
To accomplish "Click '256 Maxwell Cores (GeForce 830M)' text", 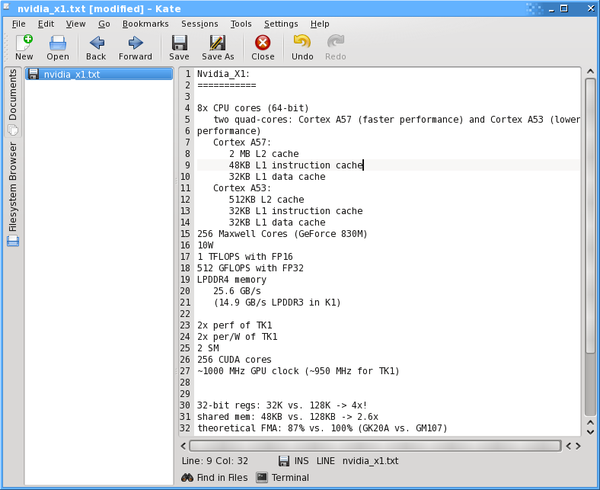I will click(282, 234).
